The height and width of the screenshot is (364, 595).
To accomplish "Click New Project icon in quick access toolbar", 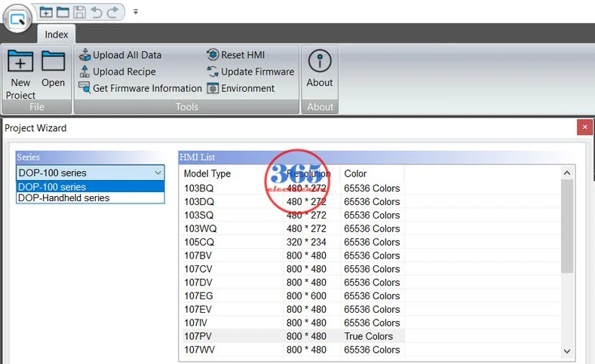I will (x=46, y=13).
